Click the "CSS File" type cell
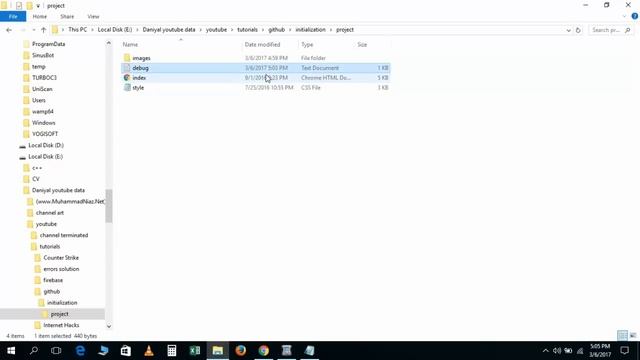The width and height of the screenshot is (640, 360). tap(311, 87)
